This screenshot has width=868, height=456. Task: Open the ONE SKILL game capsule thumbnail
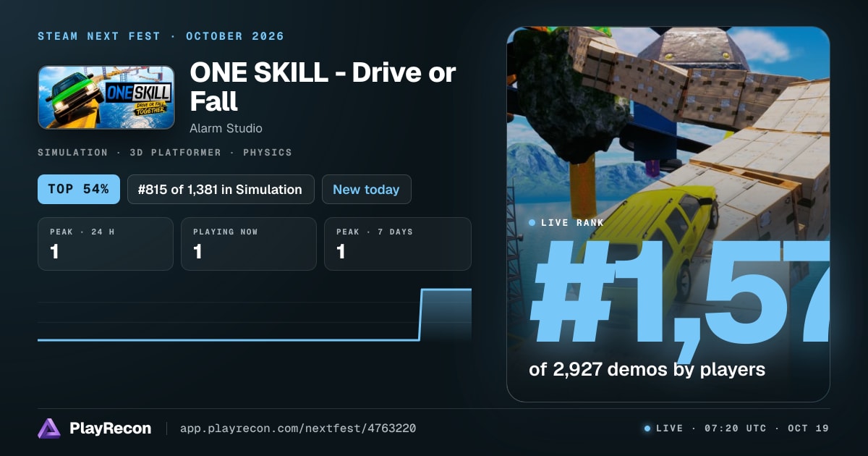(106, 98)
